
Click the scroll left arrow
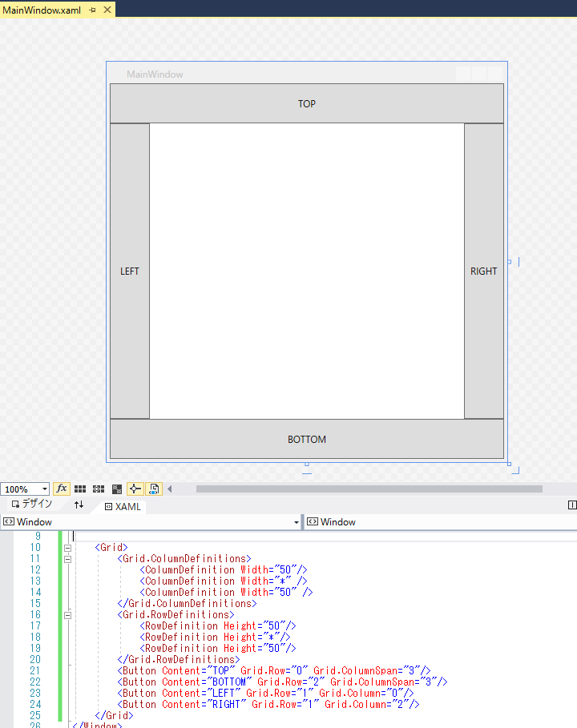click(x=170, y=489)
